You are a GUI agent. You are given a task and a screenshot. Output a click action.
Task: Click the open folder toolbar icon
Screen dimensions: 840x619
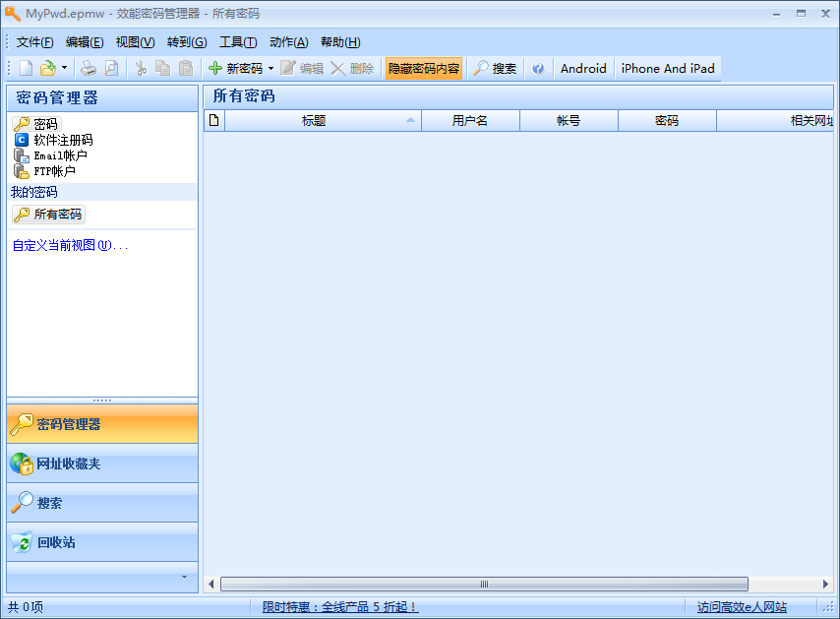[47, 69]
